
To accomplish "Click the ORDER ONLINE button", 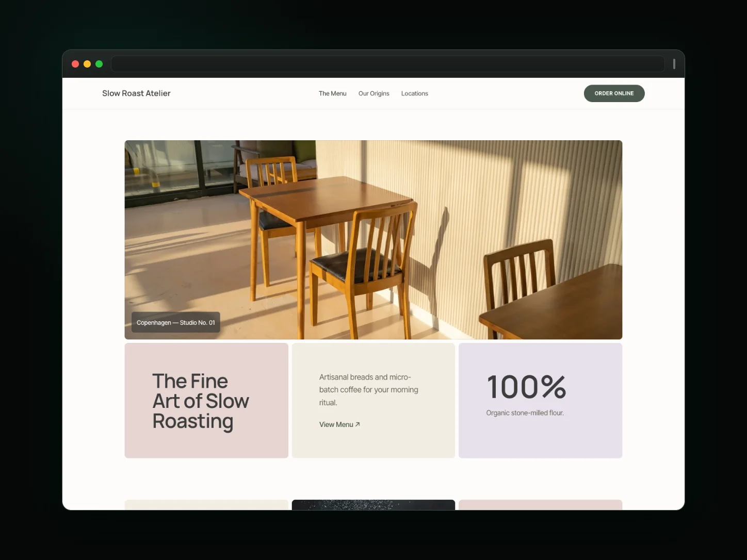I will tap(614, 93).
